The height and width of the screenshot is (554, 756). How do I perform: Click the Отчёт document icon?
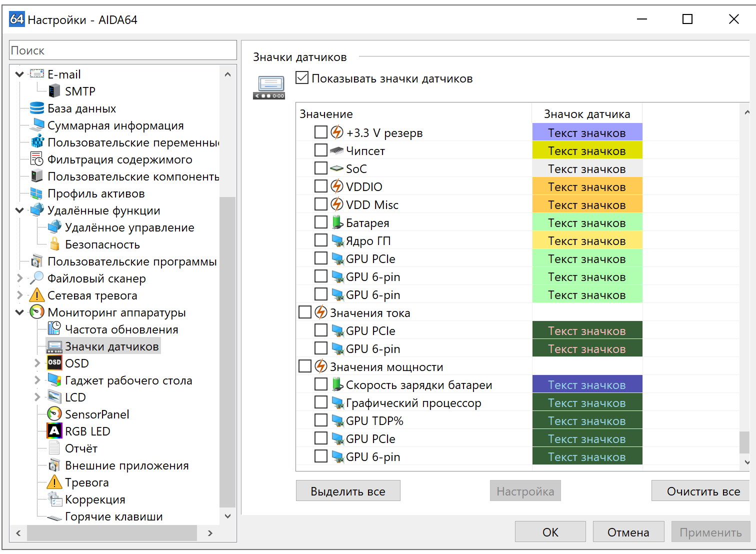click(54, 448)
